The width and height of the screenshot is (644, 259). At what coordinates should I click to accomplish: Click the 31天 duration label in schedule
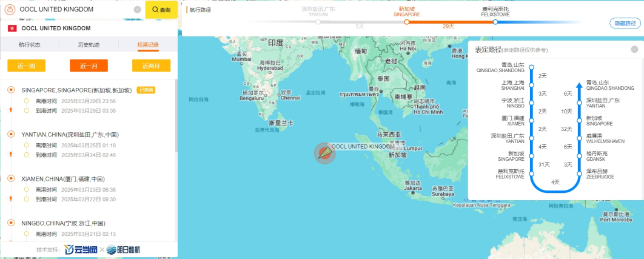point(544,164)
